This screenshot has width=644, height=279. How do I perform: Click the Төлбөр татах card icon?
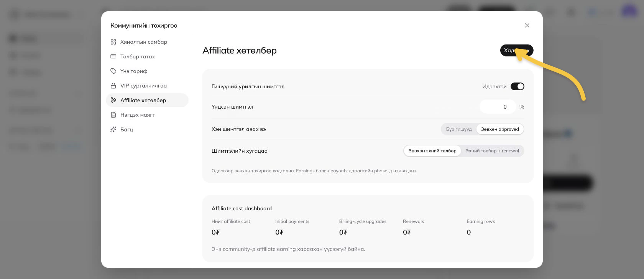(x=113, y=56)
